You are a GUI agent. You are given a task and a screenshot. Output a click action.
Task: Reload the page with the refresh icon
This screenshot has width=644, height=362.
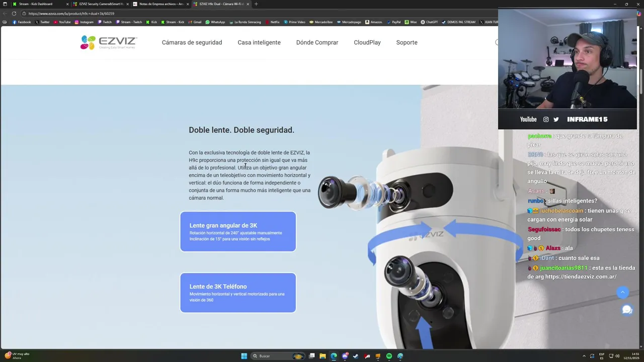coord(14,14)
